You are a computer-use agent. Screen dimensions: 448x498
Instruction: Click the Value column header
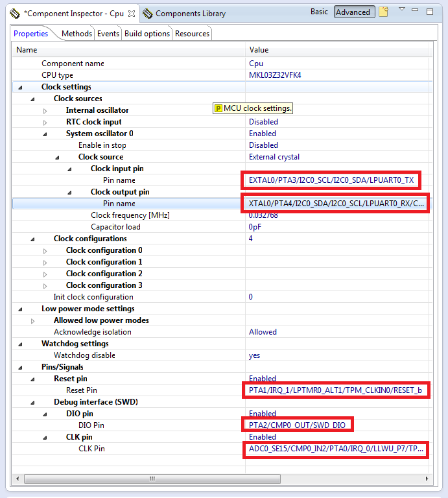coord(338,50)
